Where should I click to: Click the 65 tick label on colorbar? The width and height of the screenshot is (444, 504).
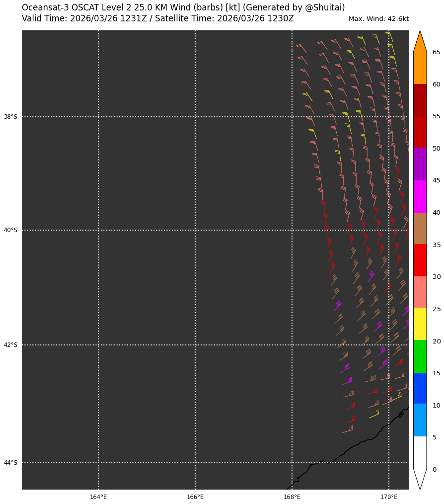pos(436,52)
